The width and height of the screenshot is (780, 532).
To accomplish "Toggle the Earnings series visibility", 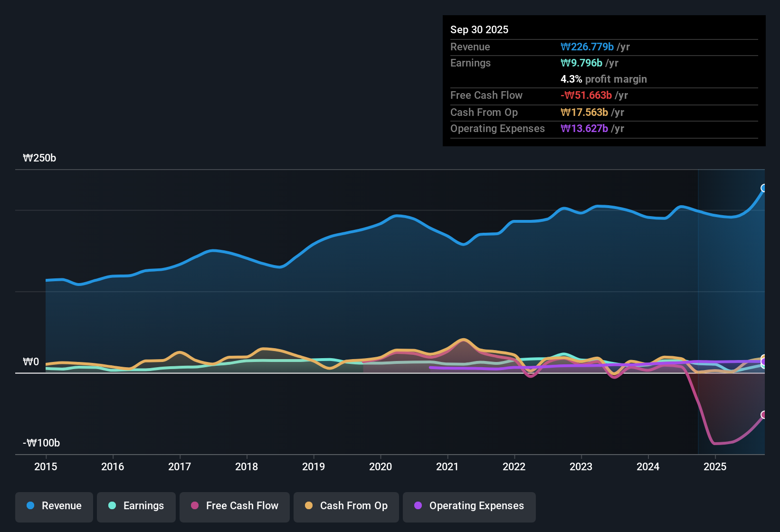I will point(136,506).
